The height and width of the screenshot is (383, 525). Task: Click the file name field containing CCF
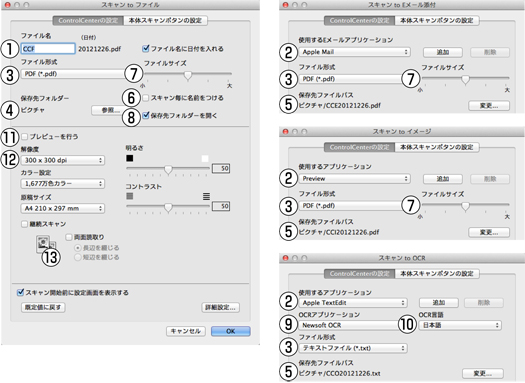pyautogui.click(x=48, y=49)
